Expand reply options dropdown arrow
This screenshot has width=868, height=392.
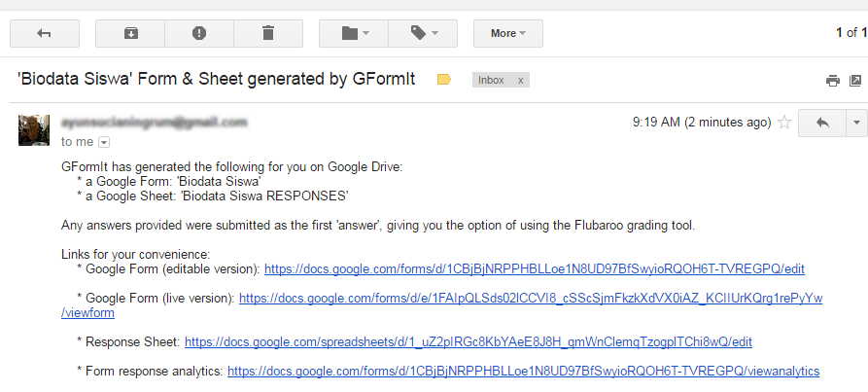click(855, 124)
